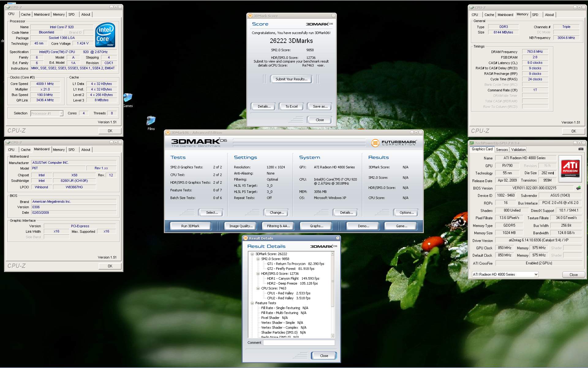
Task: Click OK in Mainboard CPU-Z window
Action: click(110, 266)
